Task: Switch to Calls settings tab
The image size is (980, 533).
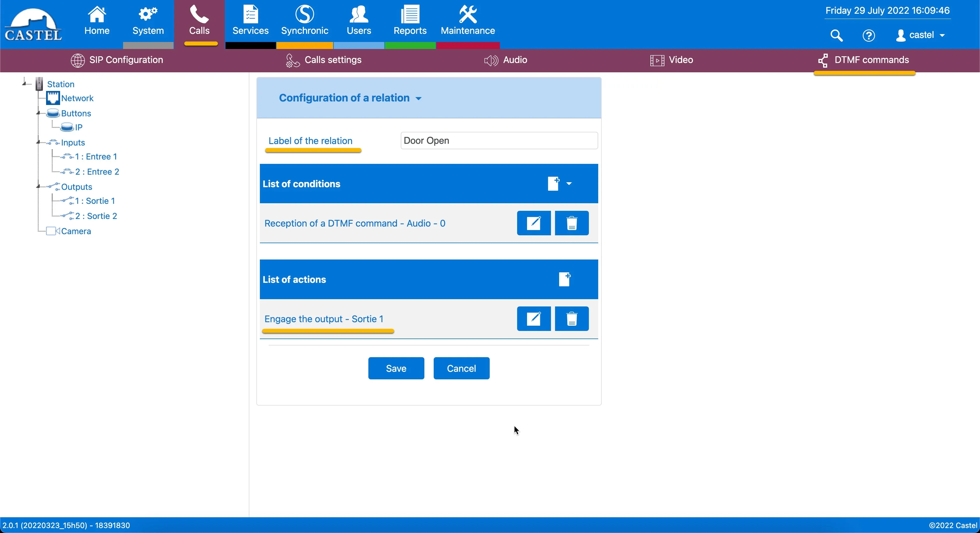Action: (323, 60)
